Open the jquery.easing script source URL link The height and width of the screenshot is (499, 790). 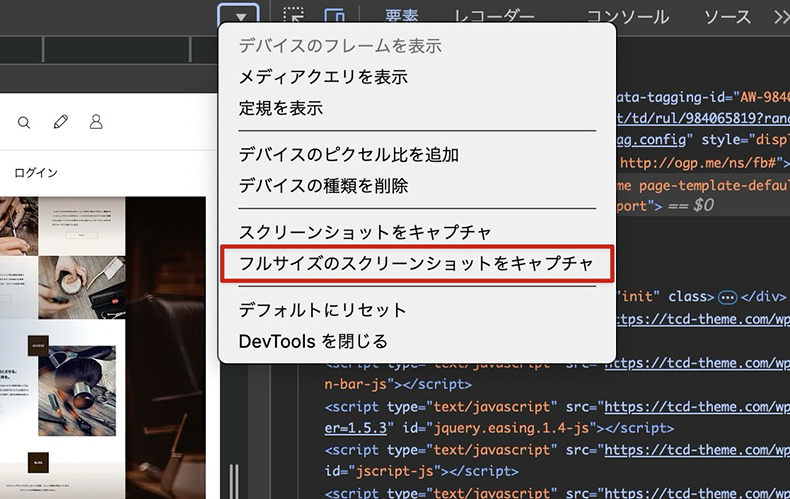click(697, 406)
